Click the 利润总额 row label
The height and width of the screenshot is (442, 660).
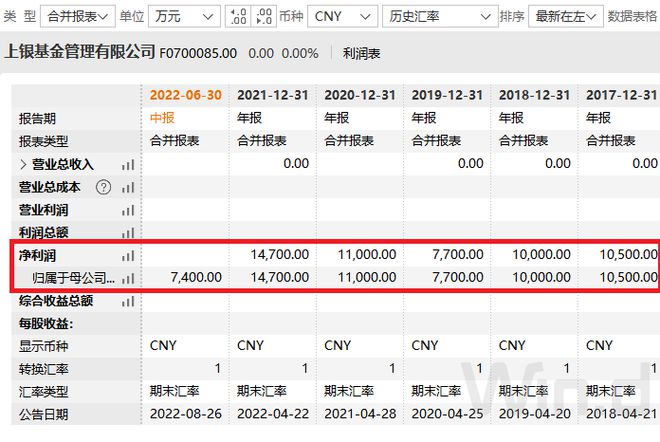(x=43, y=232)
